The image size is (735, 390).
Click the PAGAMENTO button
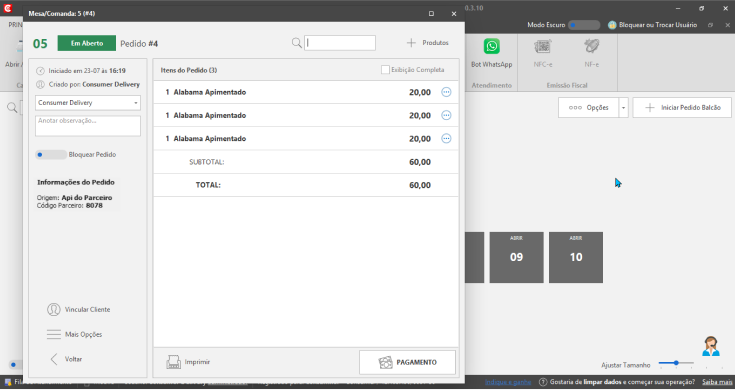tap(407, 362)
